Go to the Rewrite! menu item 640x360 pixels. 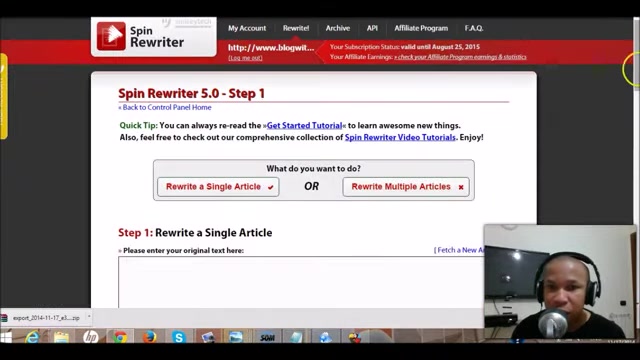tap(296, 28)
